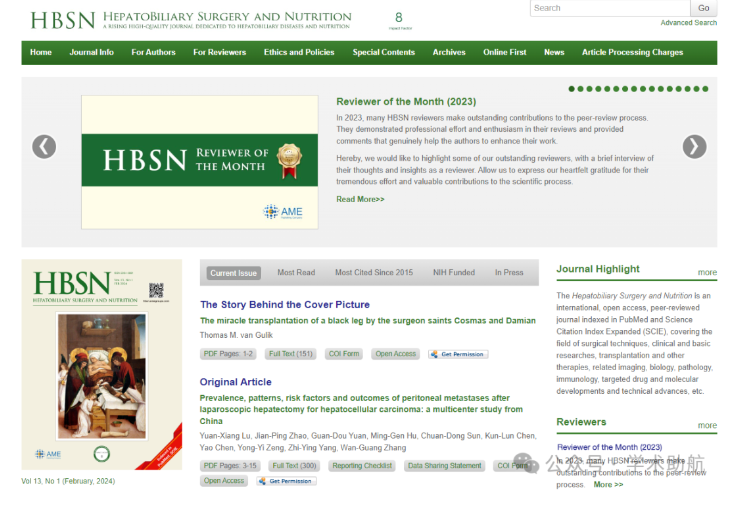Open sidebar Reviewer of the Month (2023) link
This screenshot has height=509, width=750.
coord(609,447)
